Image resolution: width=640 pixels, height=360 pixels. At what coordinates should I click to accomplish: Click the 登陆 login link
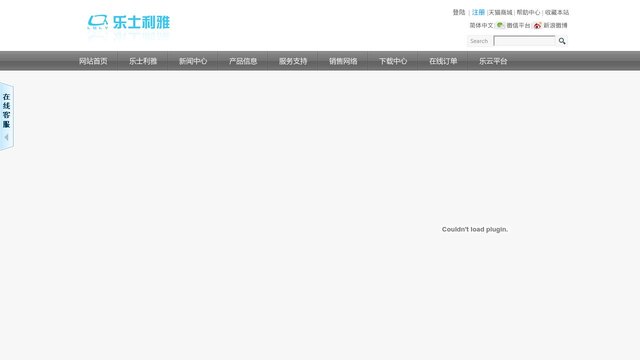(459, 12)
